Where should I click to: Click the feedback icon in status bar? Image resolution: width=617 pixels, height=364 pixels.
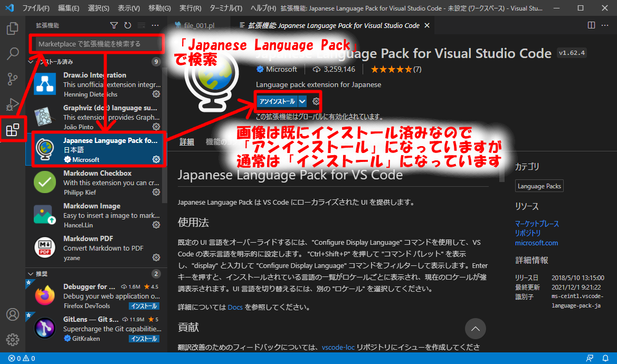tap(590, 358)
